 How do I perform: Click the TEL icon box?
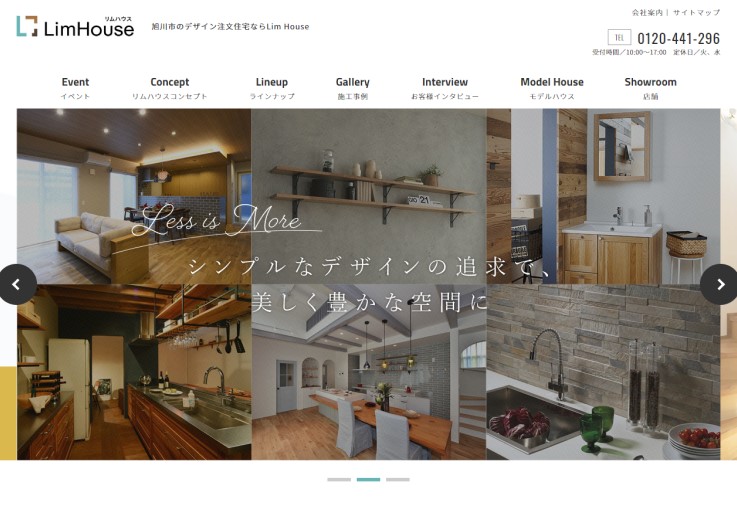(619, 38)
